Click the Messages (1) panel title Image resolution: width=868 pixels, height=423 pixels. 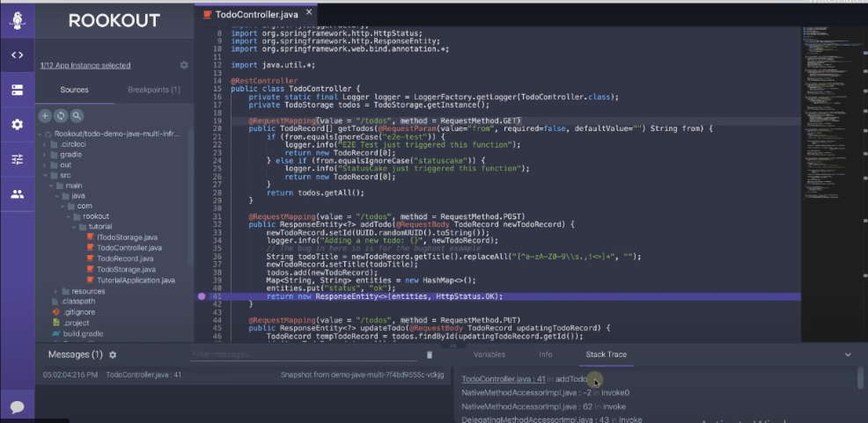coord(76,354)
